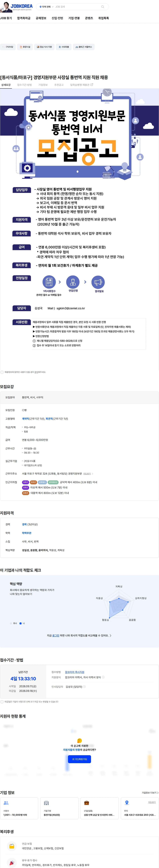Switch to the 상세요강 tab

6,85
